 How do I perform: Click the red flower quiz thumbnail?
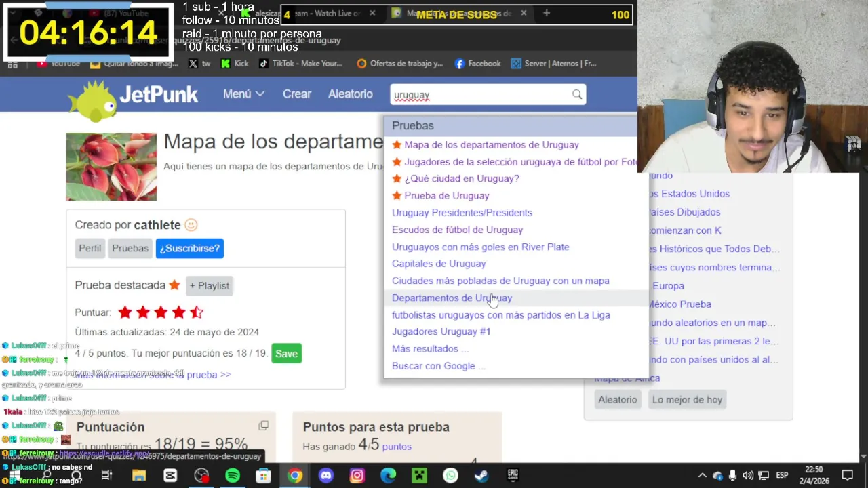111,167
